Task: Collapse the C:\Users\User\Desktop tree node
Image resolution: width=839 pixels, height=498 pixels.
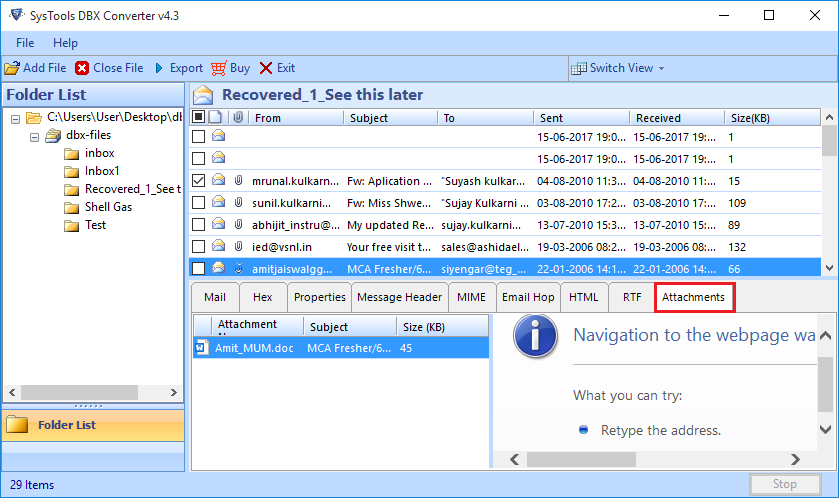Action: pos(16,119)
